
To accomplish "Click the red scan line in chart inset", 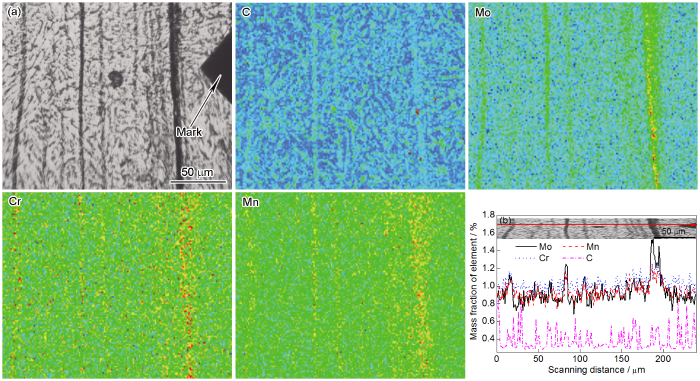I will (x=596, y=225).
